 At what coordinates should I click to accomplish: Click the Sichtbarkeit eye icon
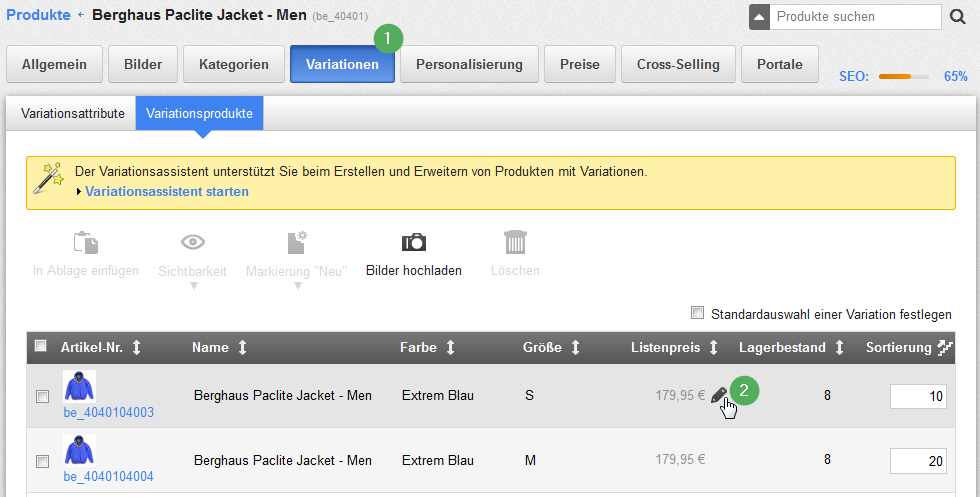(192, 242)
